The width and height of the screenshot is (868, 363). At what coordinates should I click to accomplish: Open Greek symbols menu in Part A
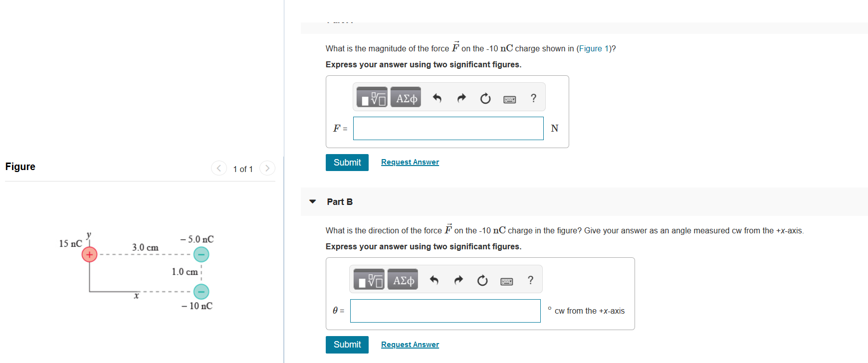406,97
